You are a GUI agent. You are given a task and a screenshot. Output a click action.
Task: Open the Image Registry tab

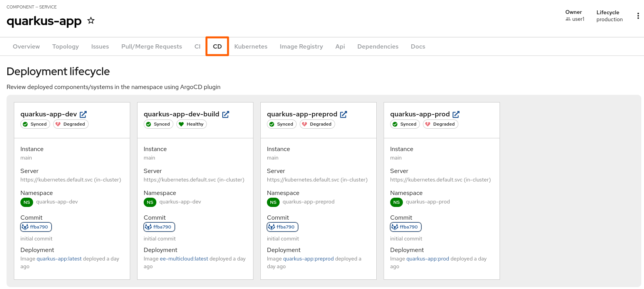click(x=301, y=47)
